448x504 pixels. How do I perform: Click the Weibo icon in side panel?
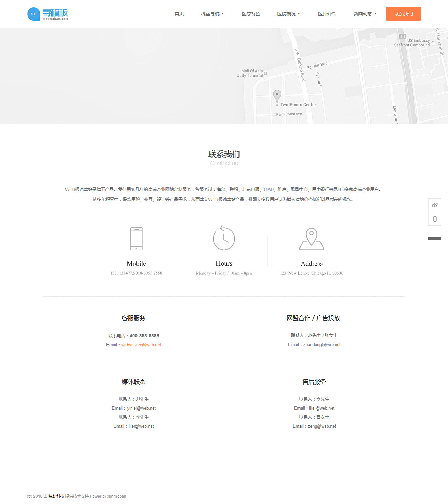pos(435,205)
